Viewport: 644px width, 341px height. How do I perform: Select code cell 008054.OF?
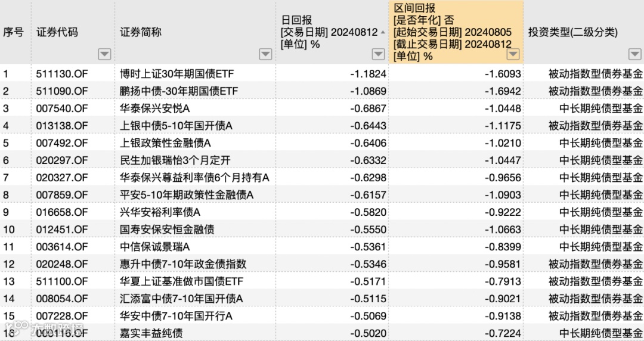[62, 299]
